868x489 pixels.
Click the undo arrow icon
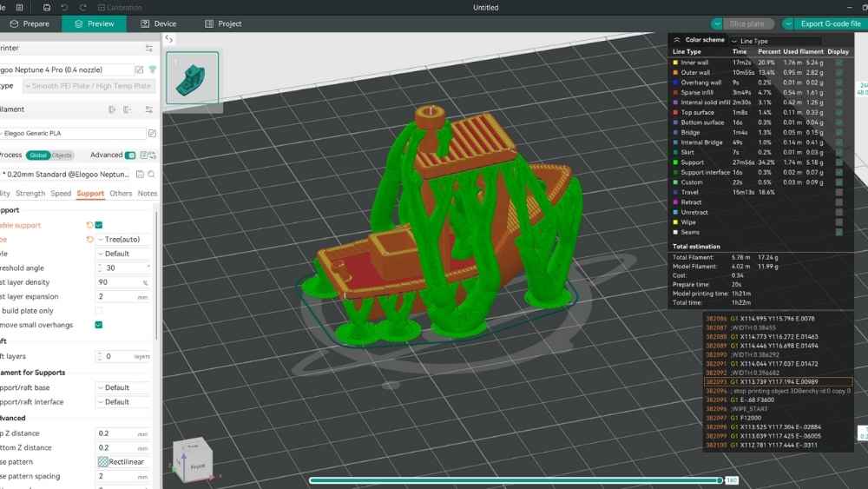pyautogui.click(x=65, y=7)
